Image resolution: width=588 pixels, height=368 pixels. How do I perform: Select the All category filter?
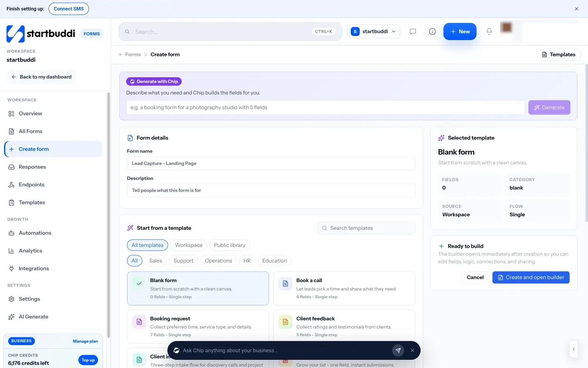click(x=135, y=261)
